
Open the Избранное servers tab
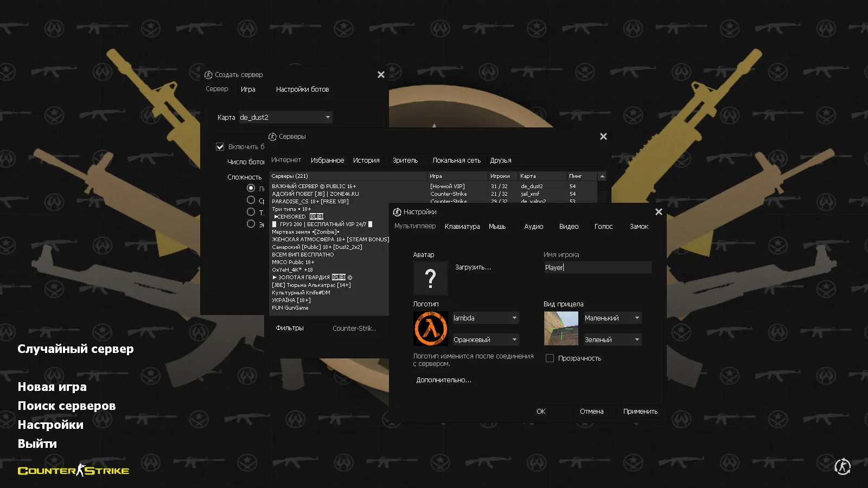(327, 160)
